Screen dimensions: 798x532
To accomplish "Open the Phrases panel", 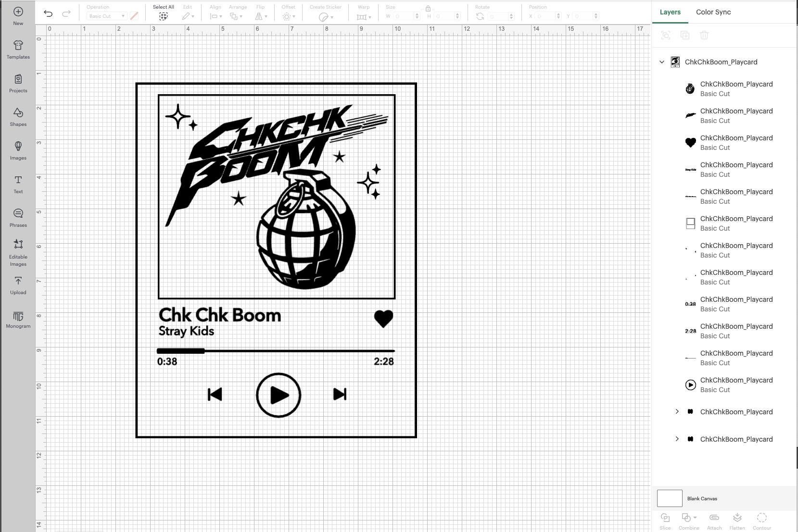I will point(18,218).
